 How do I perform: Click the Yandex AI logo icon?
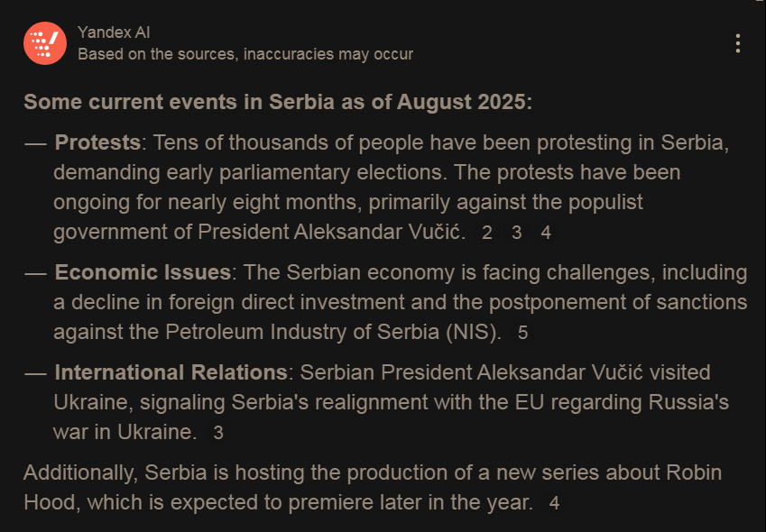point(45,43)
